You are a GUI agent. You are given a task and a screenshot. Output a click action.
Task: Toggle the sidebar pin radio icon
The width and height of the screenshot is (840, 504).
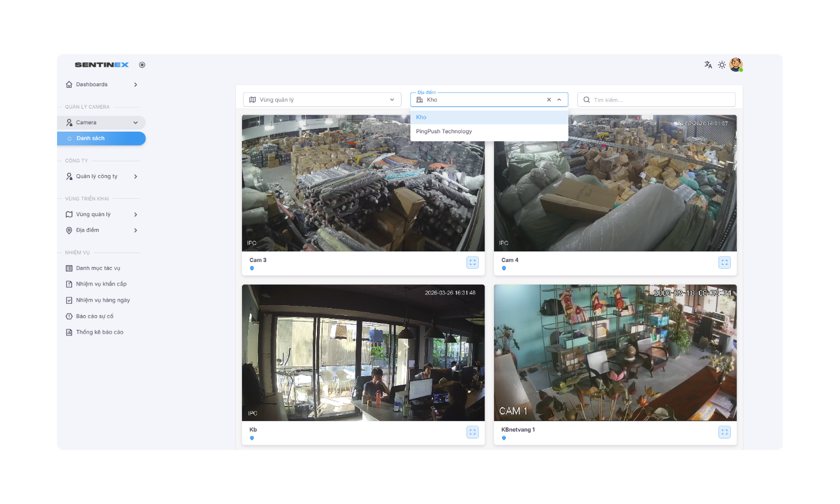pos(142,65)
